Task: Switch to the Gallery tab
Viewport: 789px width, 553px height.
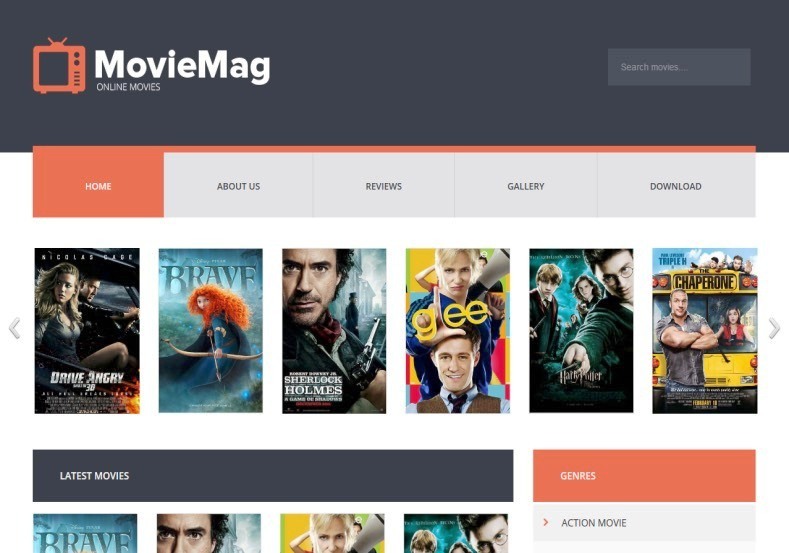Action: (526, 186)
